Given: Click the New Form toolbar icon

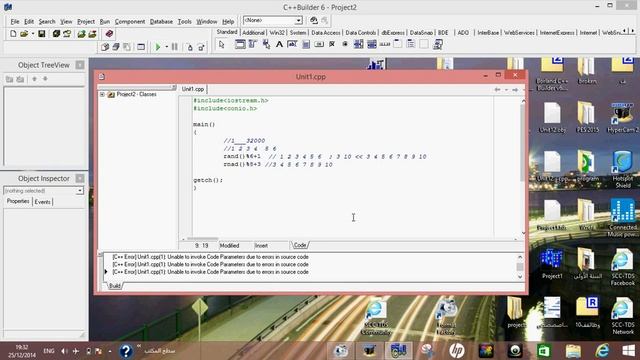Looking at the screenshot, I should tap(141, 47).
